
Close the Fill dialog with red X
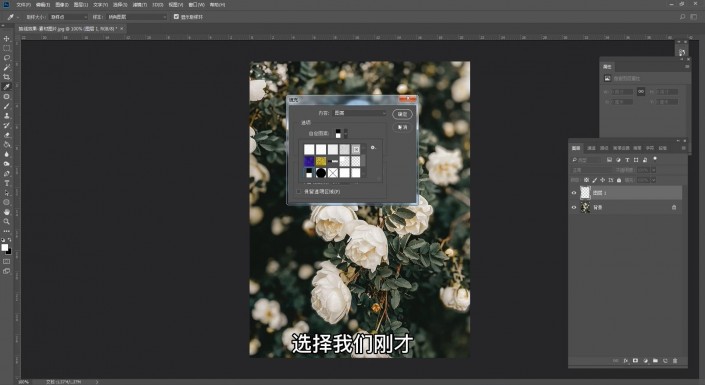pyautogui.click(x=408, y=99)
